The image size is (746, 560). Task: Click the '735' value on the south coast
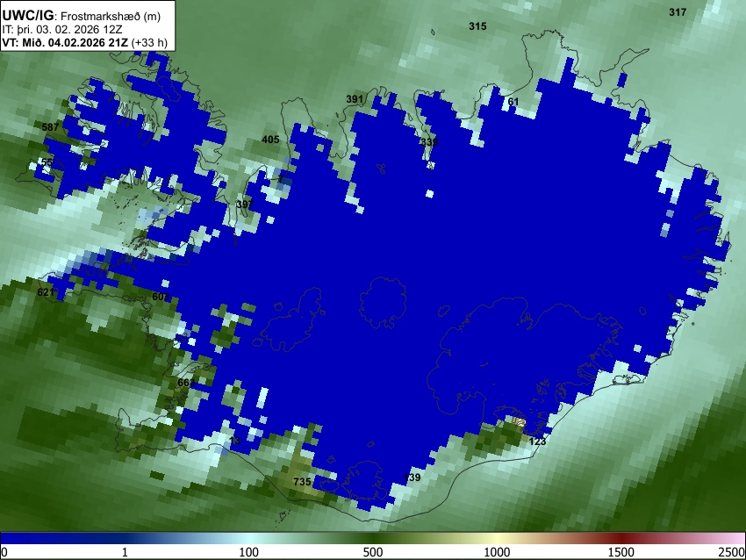click(302, 482)
